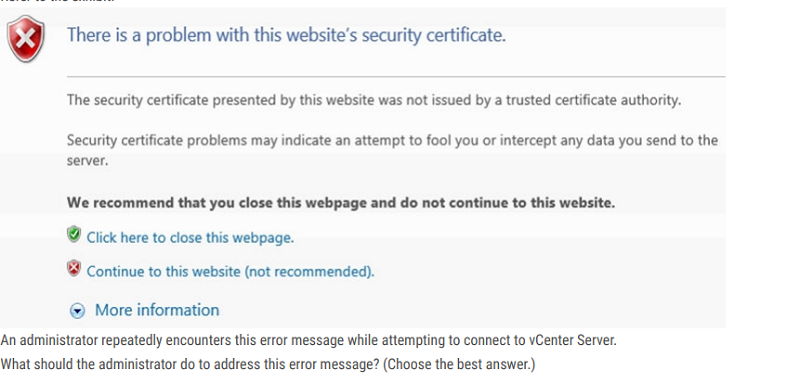This screenshot has height=383, width=800.
Task: Click the bold 'We recommend' warning text
Action: pyautogui.click(x=341, y=203)
